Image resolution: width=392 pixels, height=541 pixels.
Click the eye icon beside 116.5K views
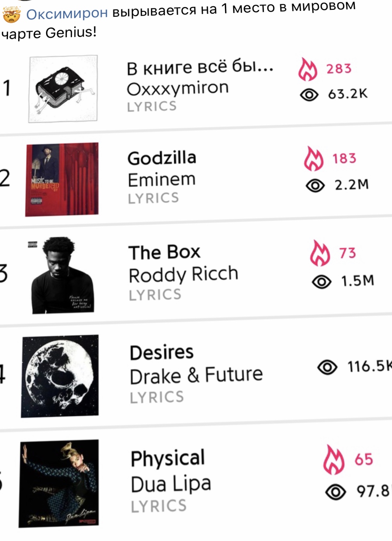pos(327,367)
